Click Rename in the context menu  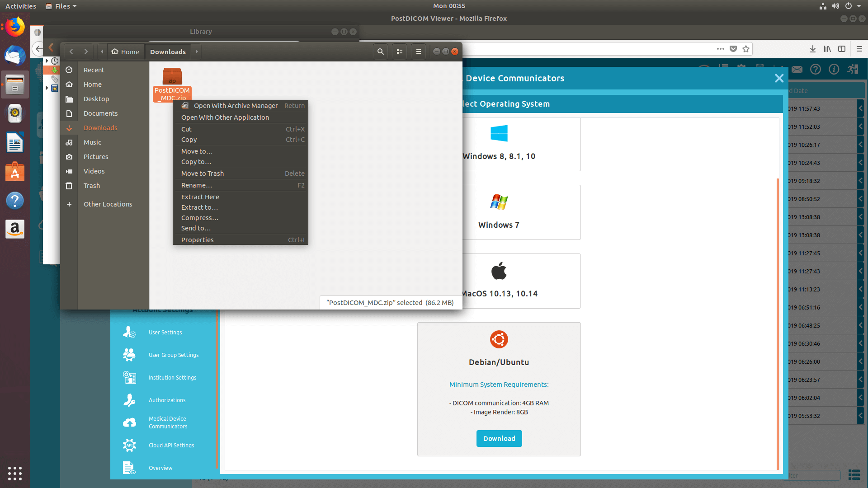[x=196, y=185]
